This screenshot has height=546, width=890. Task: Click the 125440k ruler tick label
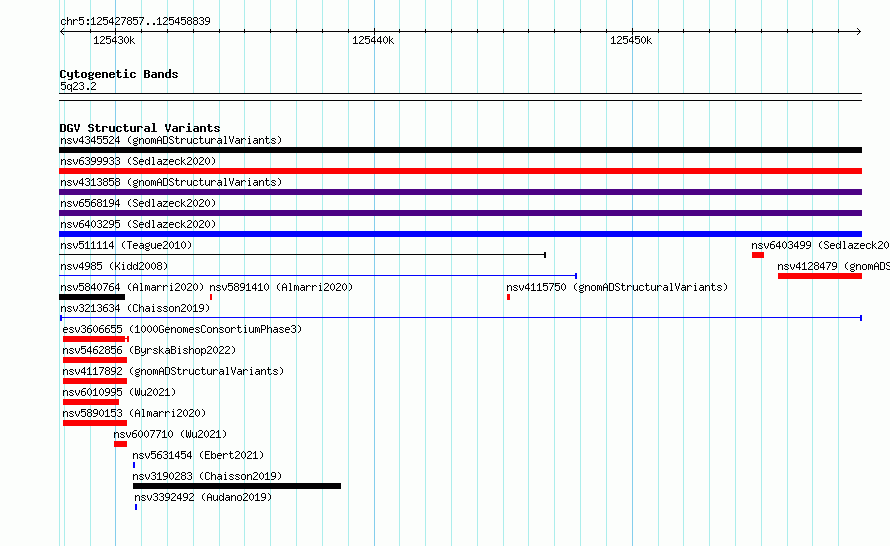click(x=373, y=40)
